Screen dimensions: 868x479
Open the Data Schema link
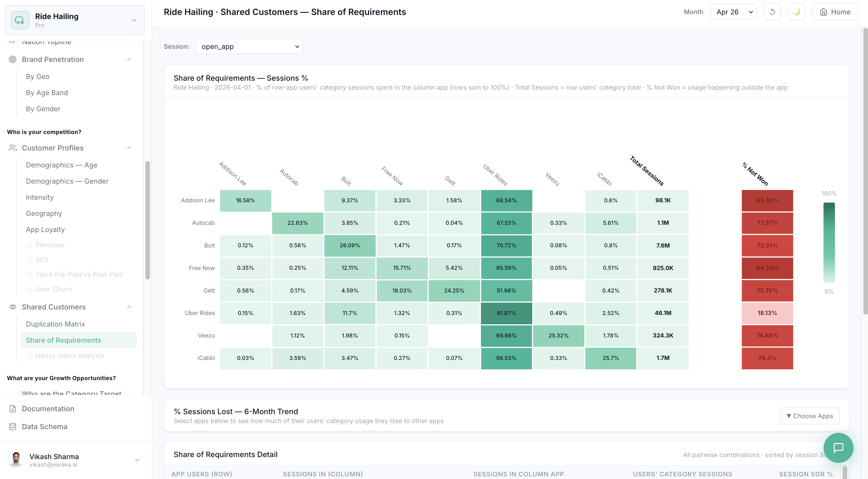pos(44,427)
